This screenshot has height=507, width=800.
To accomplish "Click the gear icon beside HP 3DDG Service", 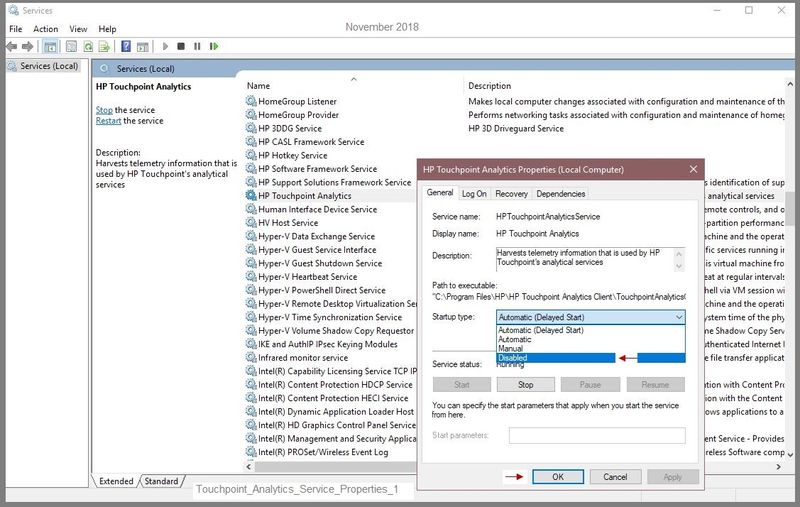I will coord(251,128).
